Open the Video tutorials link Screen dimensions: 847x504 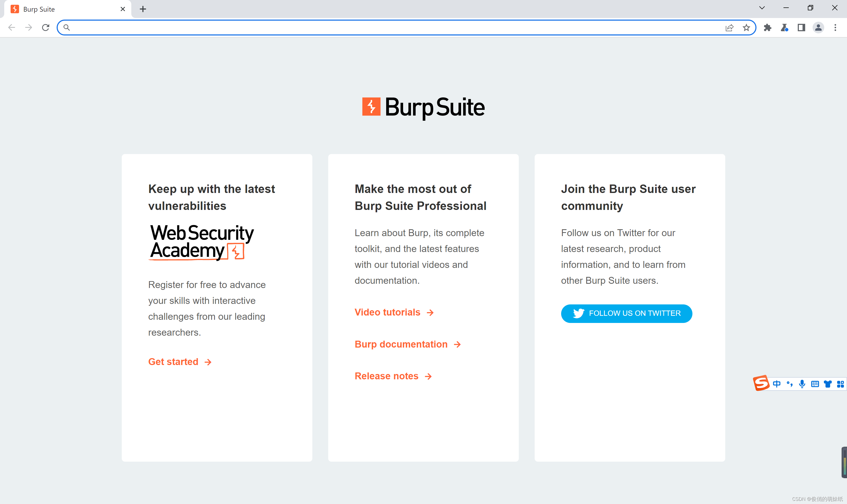pyautogui.click(x=394, y=312)
